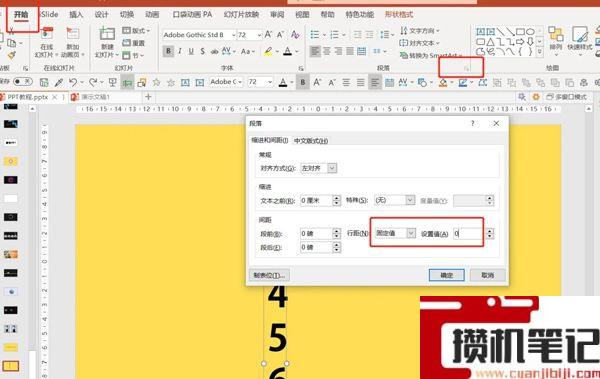Screen dimensions: 600x379
Task: Click the 转换为 SmartArt button
Action: click(x=430, y=56)
